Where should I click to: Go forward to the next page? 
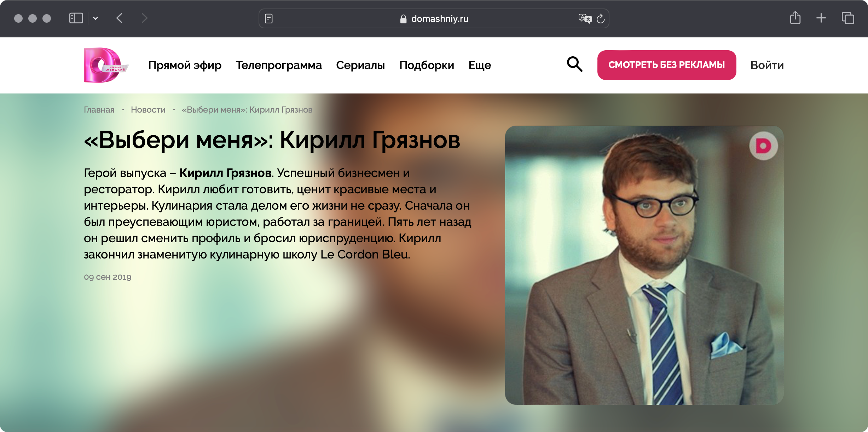point(144,18)
